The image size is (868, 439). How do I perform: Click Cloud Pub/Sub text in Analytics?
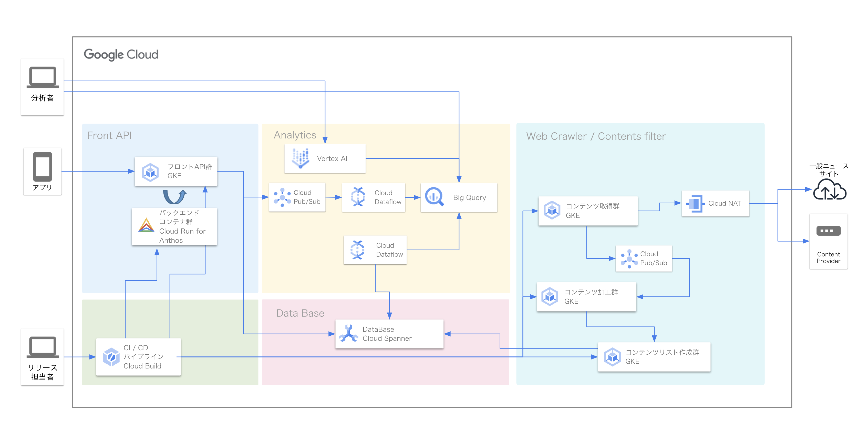click(307, 197)
